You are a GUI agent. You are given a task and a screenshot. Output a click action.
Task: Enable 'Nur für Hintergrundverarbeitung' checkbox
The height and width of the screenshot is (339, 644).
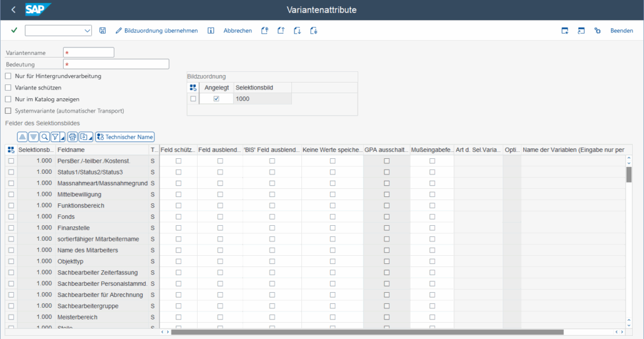point(8,76)
